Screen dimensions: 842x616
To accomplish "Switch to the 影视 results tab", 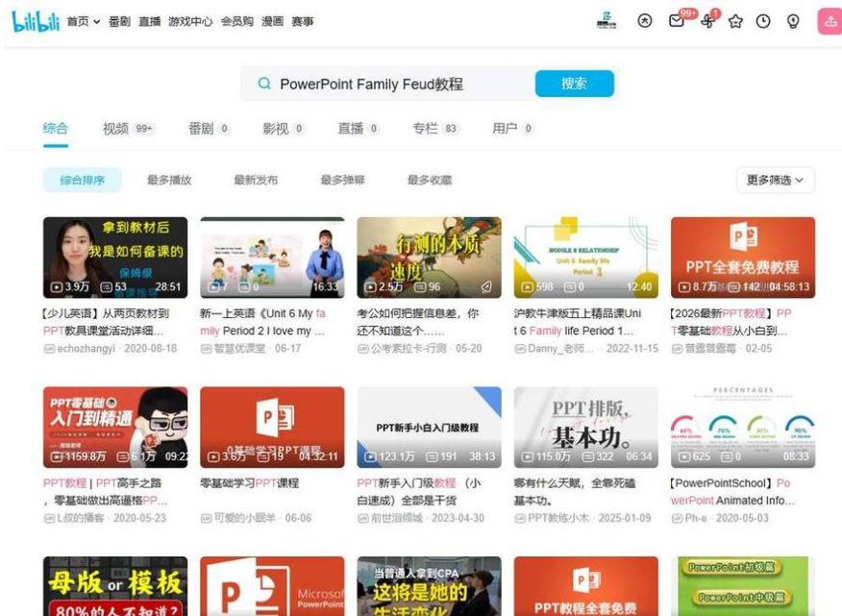I will coord(284,129).
